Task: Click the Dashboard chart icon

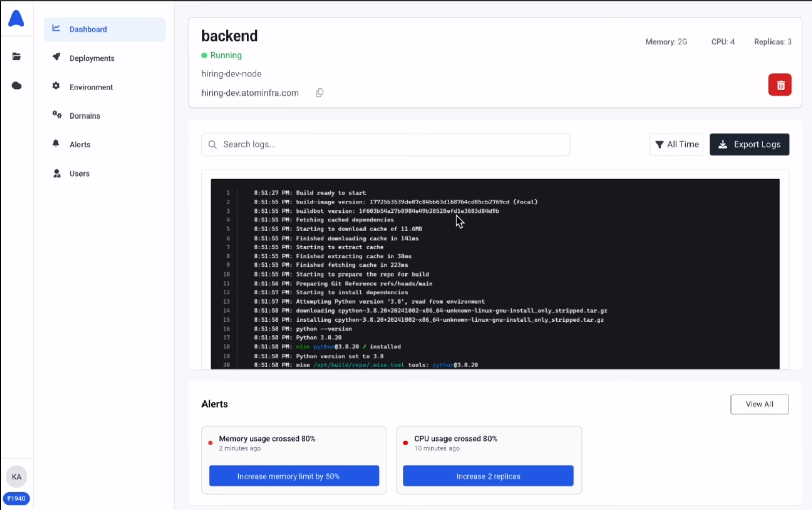Action: tap(56, 28)
